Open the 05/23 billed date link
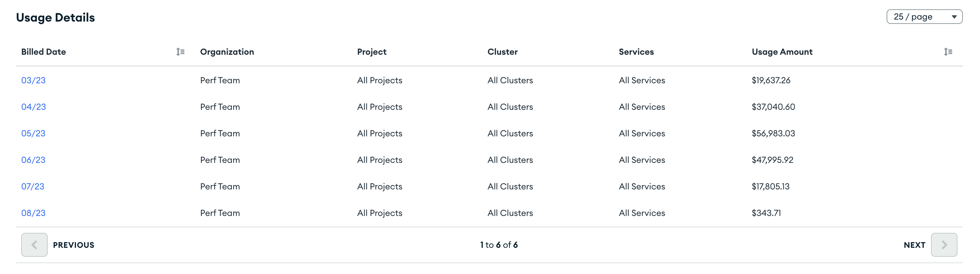This screenshot has height=274, width=980. tap(33, 133)
